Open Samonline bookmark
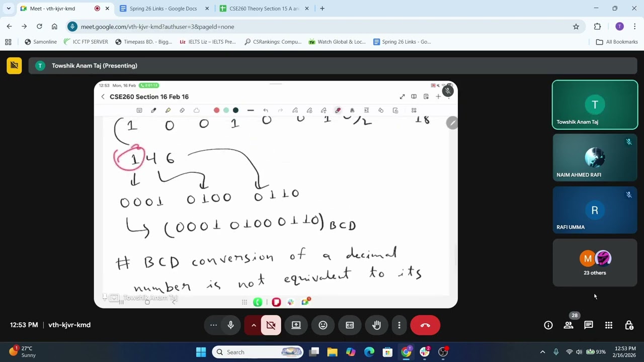This screenshot has width=644, height=362. 40,42
